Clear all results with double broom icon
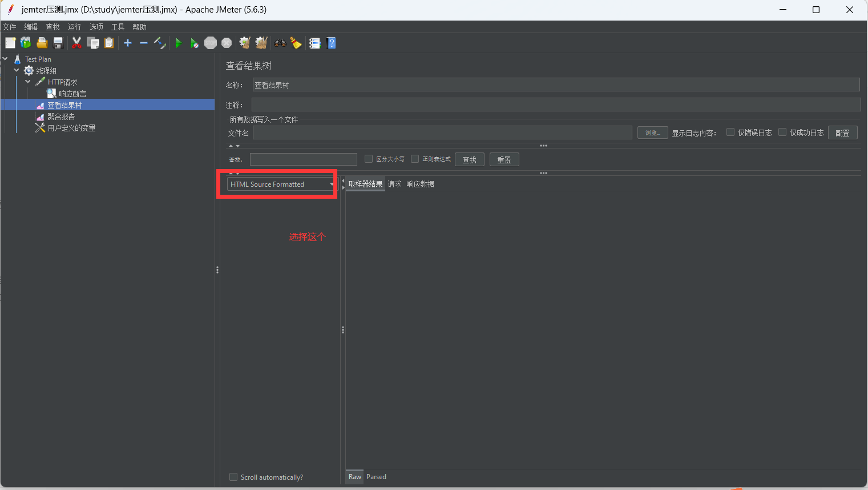The height and width of the screenshot is (490, 868). (x=261, y=43)
